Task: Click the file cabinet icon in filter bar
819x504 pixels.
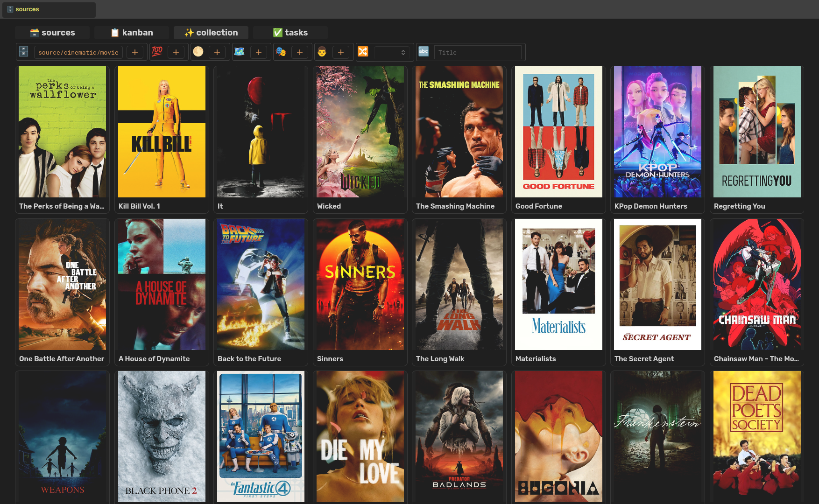Action: tap(24, 52)
